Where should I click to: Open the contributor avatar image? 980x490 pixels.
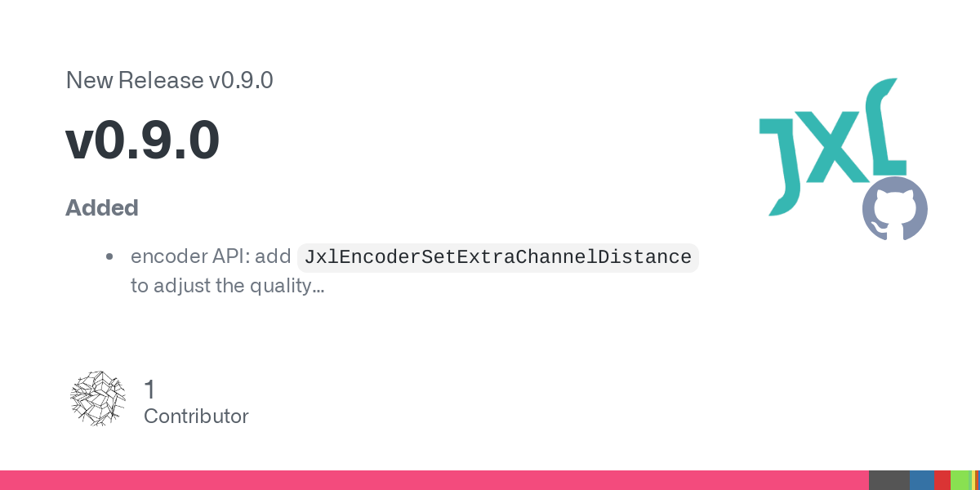98,399
